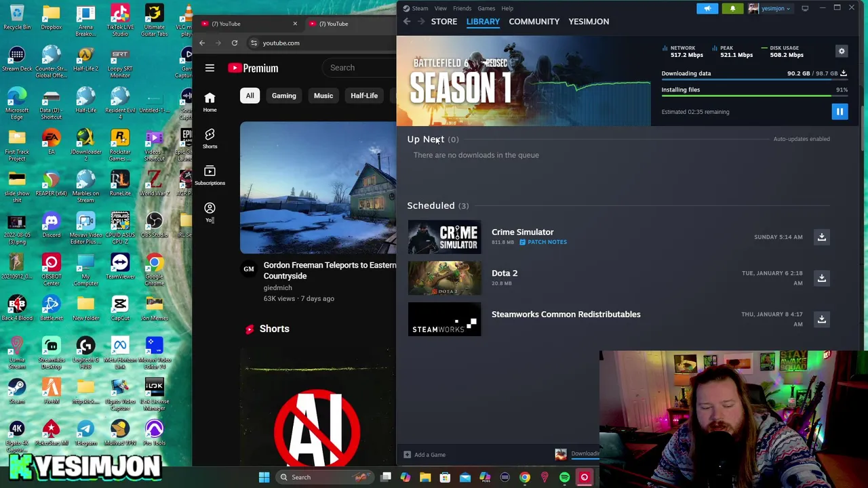Click the YouTube Premium logo
This screenshot has width=868, height=488.
(x=253, y=68)
